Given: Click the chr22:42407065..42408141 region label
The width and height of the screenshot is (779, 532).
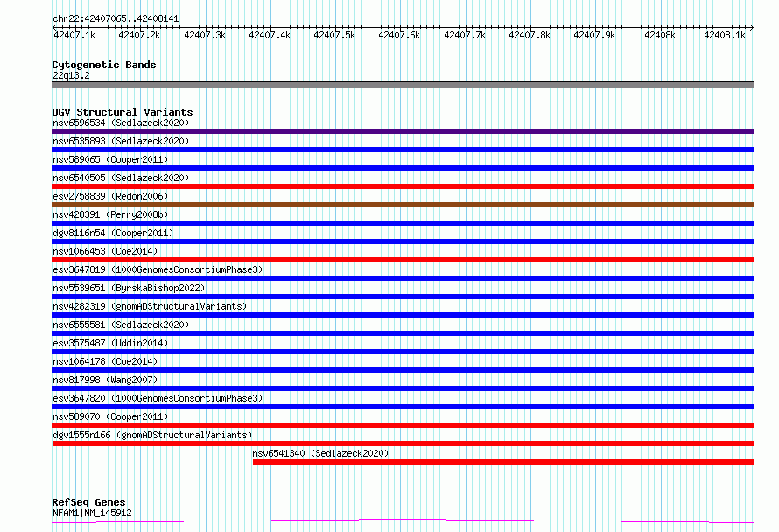Looking at the screenshot, I should (x=116, y=18).
